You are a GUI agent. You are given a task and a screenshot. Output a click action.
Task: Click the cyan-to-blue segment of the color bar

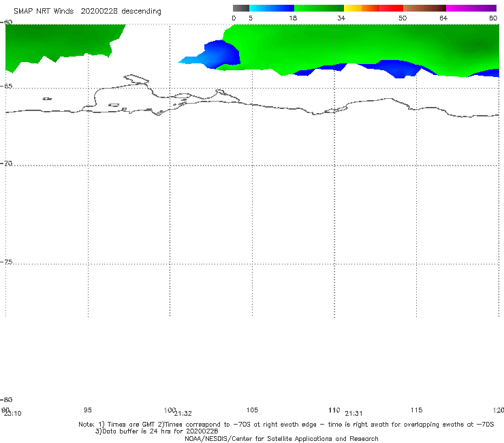(272, 8)
